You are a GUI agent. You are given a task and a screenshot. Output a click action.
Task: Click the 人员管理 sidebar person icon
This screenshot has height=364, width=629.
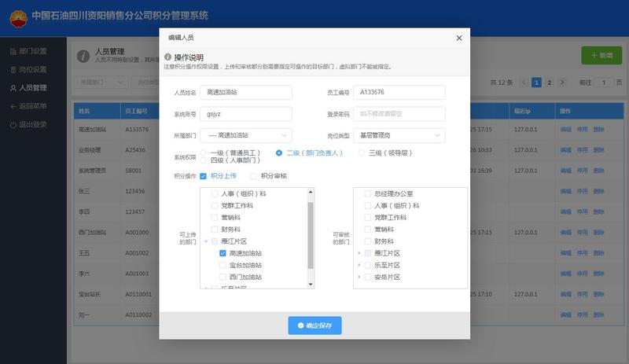pyautogui.click(x=13, y=88)
